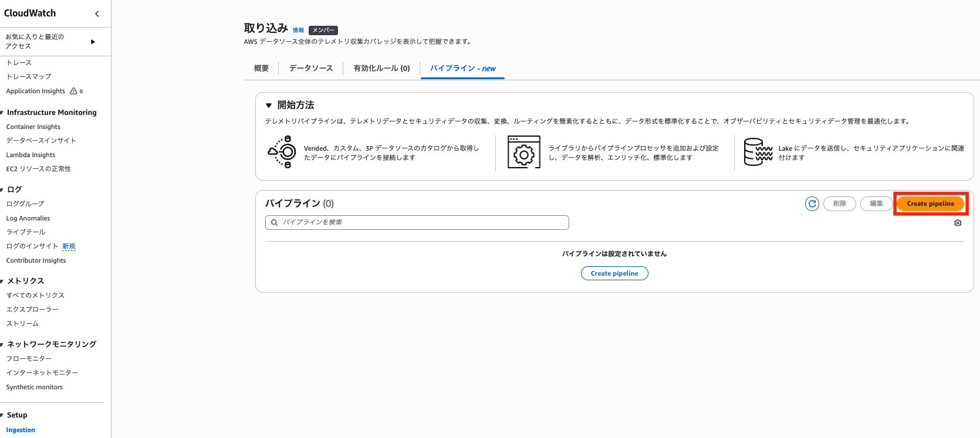Open エクスプローラー page
This screenshot has width=980, height=438.
(x=32, y=310)
